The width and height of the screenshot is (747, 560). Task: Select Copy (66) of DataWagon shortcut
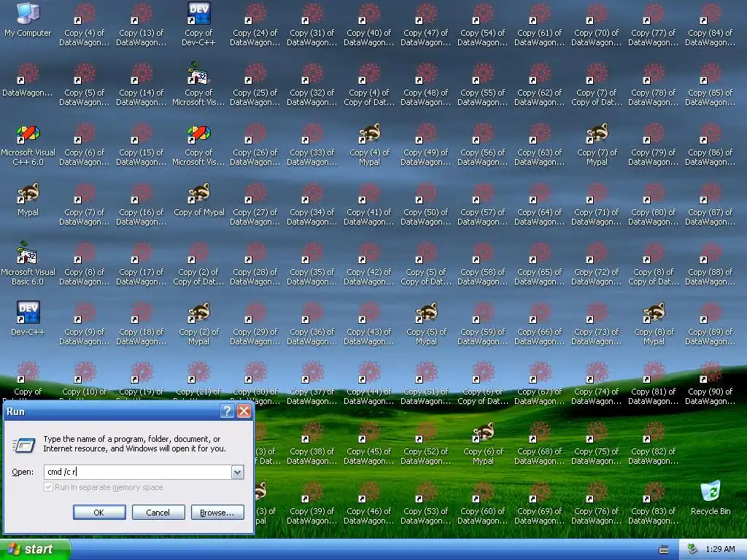pos(540,324)
